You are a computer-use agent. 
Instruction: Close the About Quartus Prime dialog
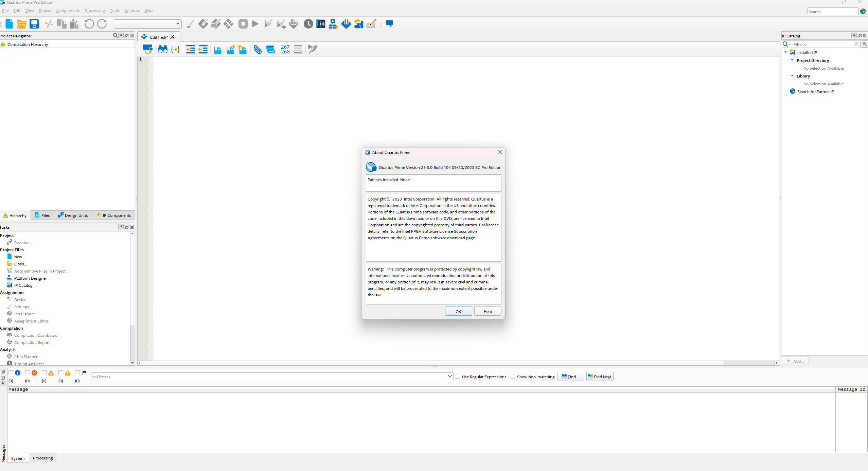(x=500, y=152)
